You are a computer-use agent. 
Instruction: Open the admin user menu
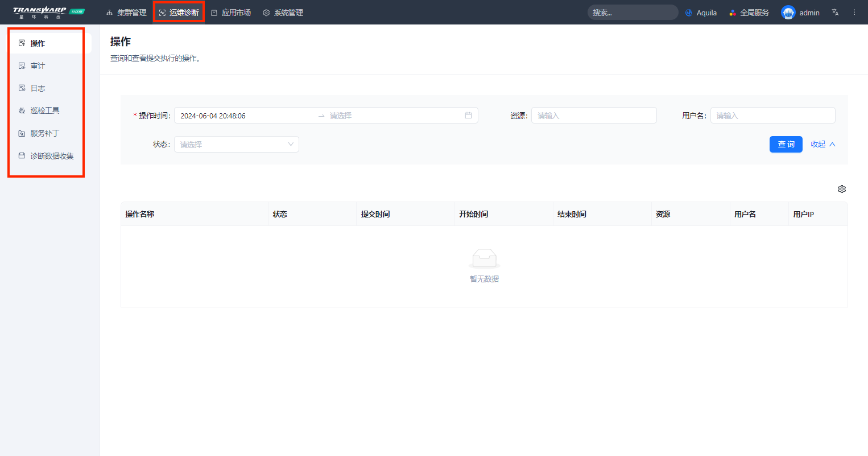tap(800, 13)
